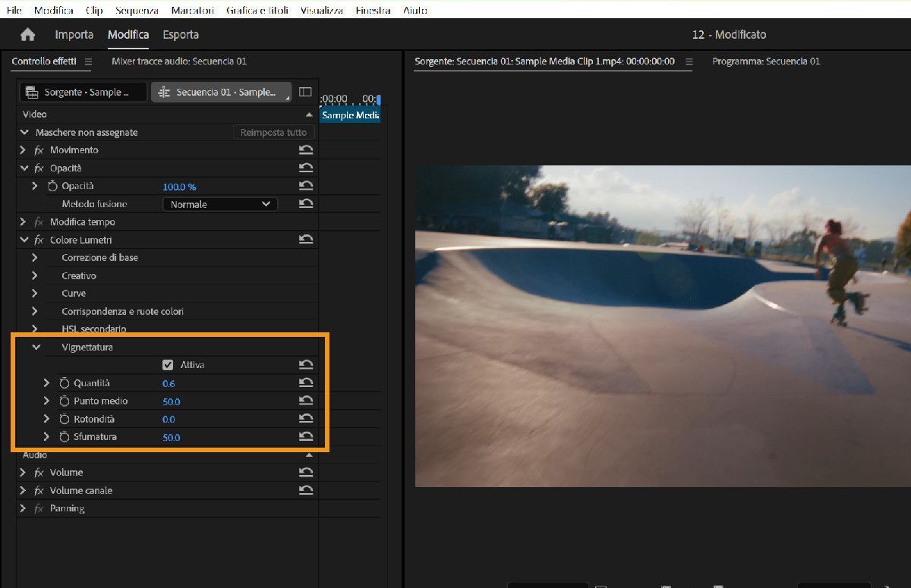The image size is (911, 588).
Task: Expand the Curve section
Action: pyautogui.click(x=35, y=294)
